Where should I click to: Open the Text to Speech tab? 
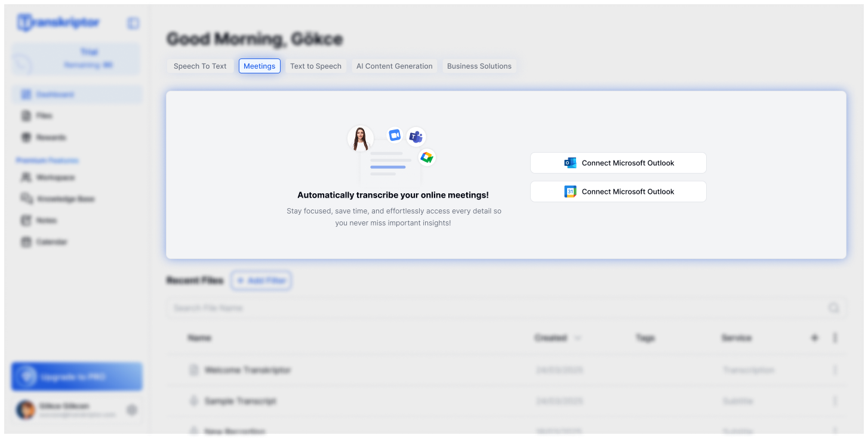point(316,66)
